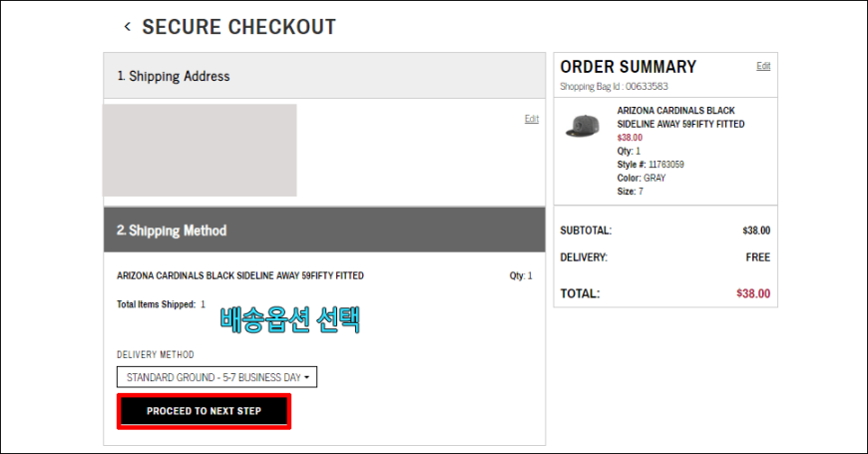The width and height of the screenshot is (868, 454).
Task: Collapse the 2. Shipping Method section header
Action: point(324,229)
